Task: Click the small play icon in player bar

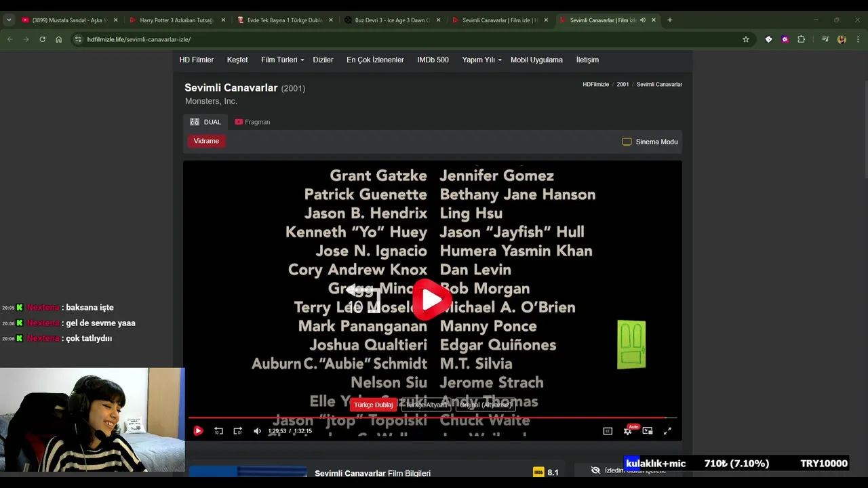Action: point(198,431)
